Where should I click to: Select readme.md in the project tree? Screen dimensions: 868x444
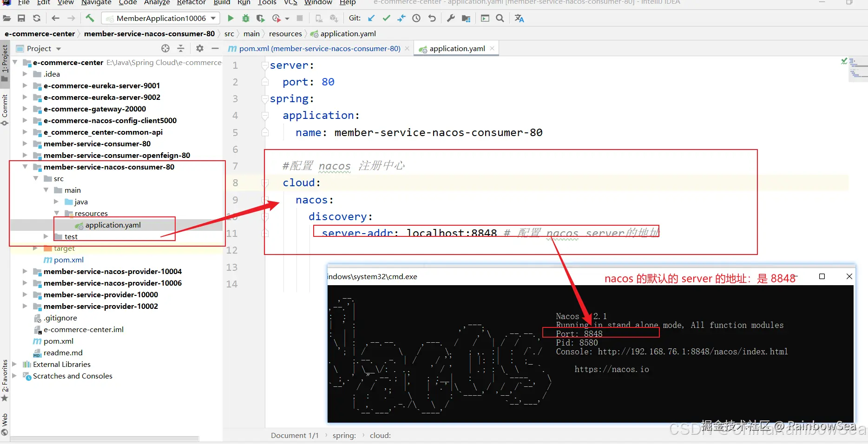click(63, 353)
